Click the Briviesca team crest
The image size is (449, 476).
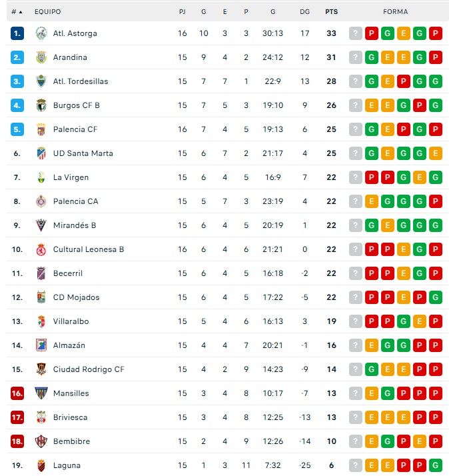click(x=41, y=417)
